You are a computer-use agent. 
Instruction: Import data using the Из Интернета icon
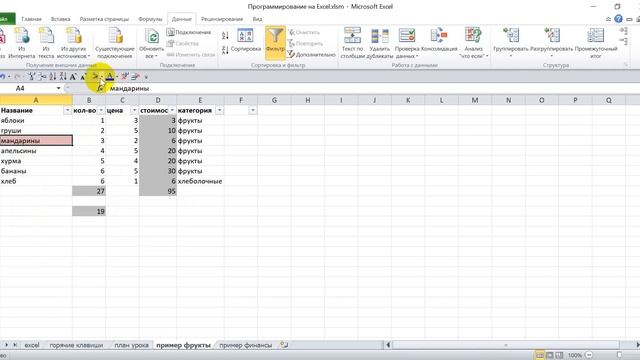(x=22, y=43)
